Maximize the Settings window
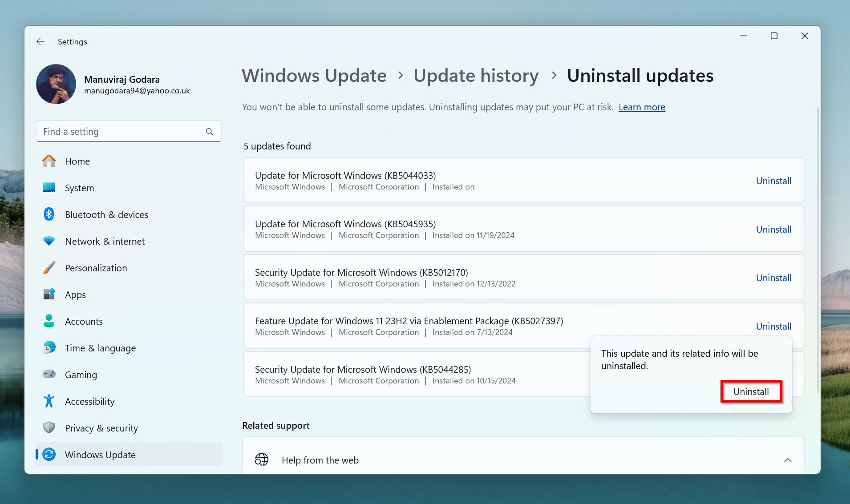 click(774, 36)
